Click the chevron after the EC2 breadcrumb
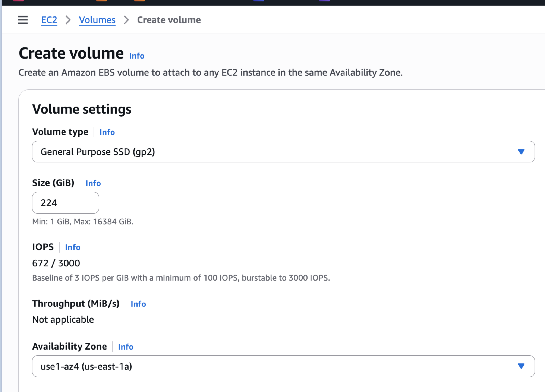The image size is (545, 392). pos(68,20)
